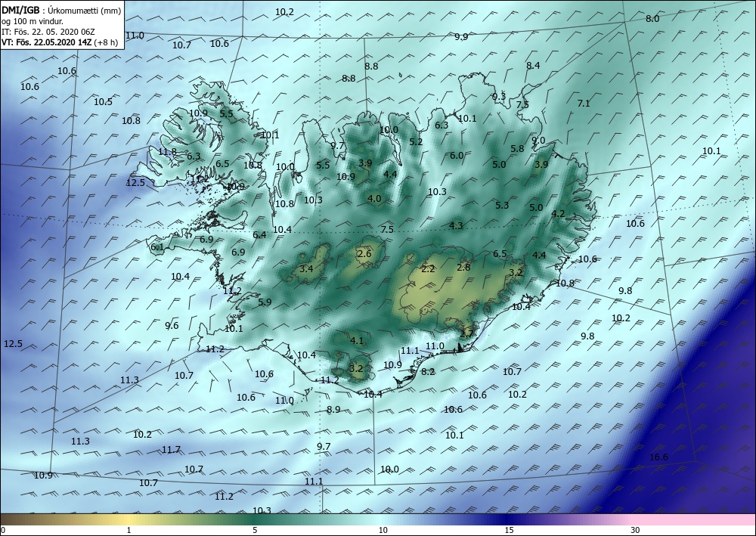
Task: Click the 9.9 value on the map
Action: 461,36
